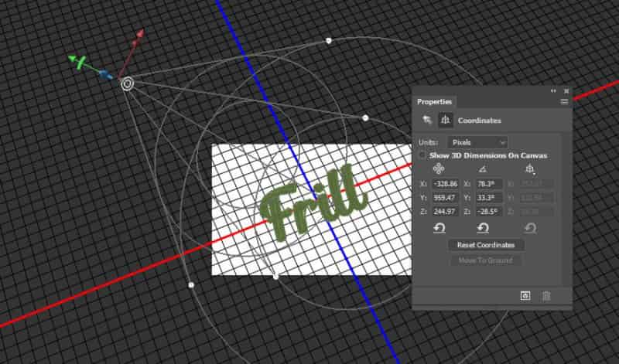Click the X rotation field 78.3°
The width and height of the screenshot is (619, 364).
[489, 184]
